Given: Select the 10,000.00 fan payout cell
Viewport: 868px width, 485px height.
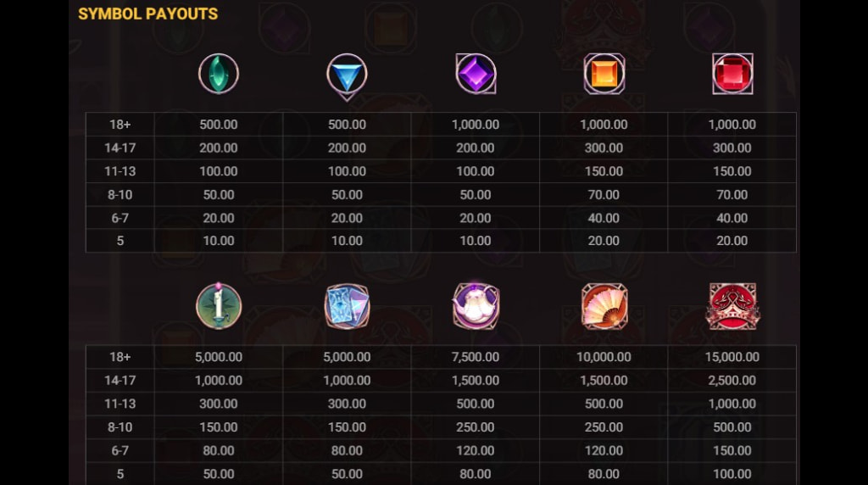Looking at the screenshot, I should click(604, 357).
